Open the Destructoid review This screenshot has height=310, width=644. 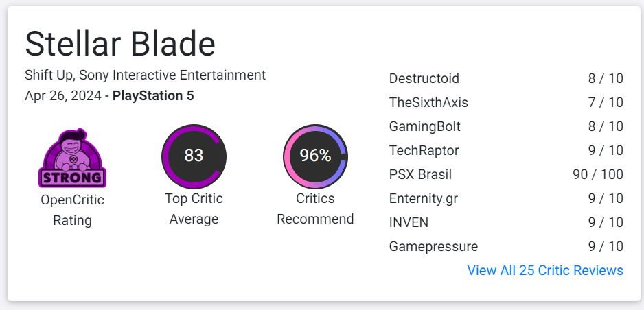(x=424, y=78)
